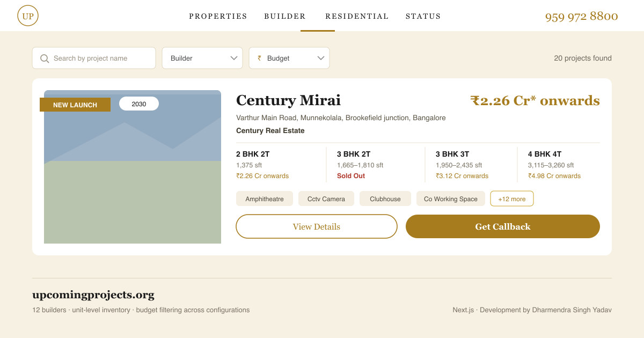This screenshot has height=338, width=644.
Task: Select the Amphitheatre amenity chip
Action: [265, 199]
